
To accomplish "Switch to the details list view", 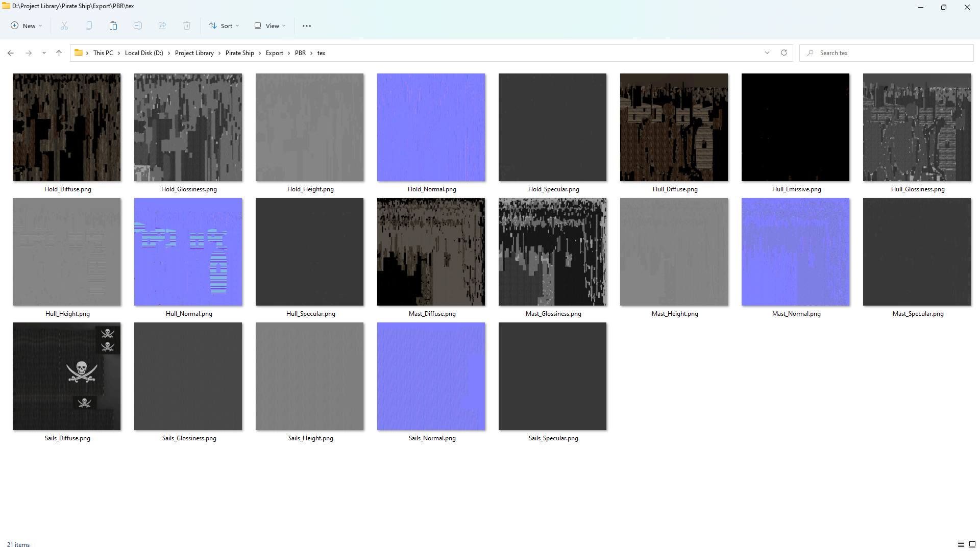I will (x=961, y=544).
